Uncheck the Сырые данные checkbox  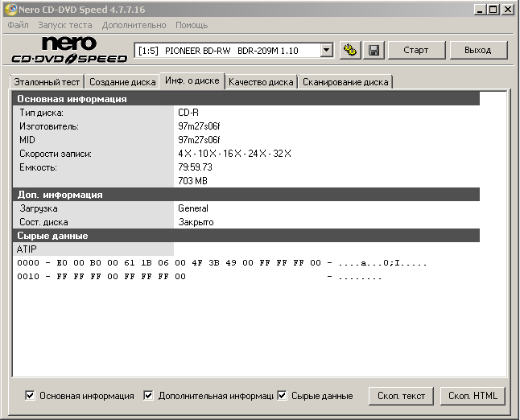pos(283,395)
